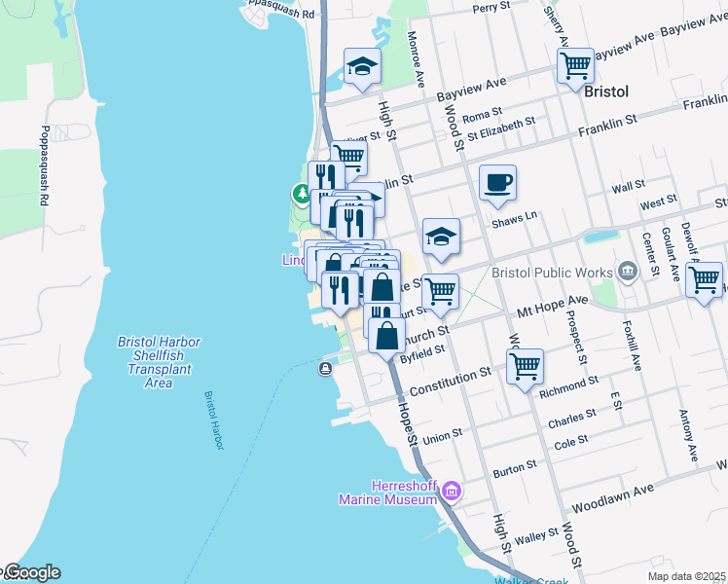The height and width of the screenshot is (584, 728).
Task: Select the Richmond St label
Action: coord(568,387)
